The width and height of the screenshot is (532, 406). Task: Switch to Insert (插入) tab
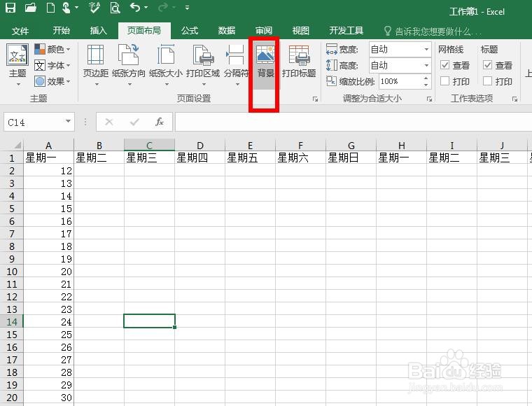99,31
